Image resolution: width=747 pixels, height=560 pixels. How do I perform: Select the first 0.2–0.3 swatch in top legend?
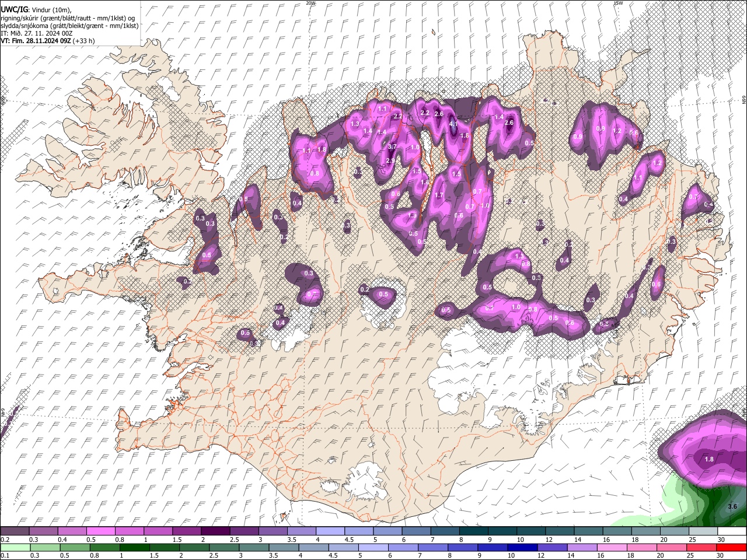pyautogui.click(x=15, y=531)
